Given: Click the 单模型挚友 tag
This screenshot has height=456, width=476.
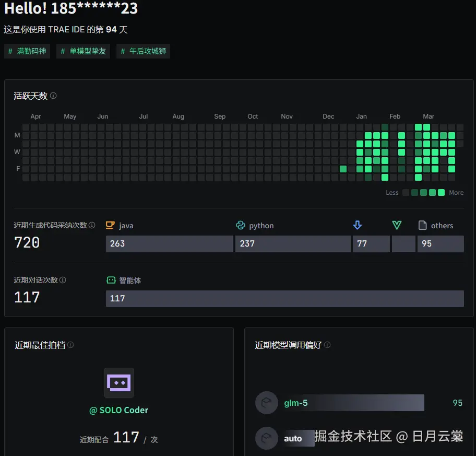Looking at the screenshot, I should (x=83, y=51).
